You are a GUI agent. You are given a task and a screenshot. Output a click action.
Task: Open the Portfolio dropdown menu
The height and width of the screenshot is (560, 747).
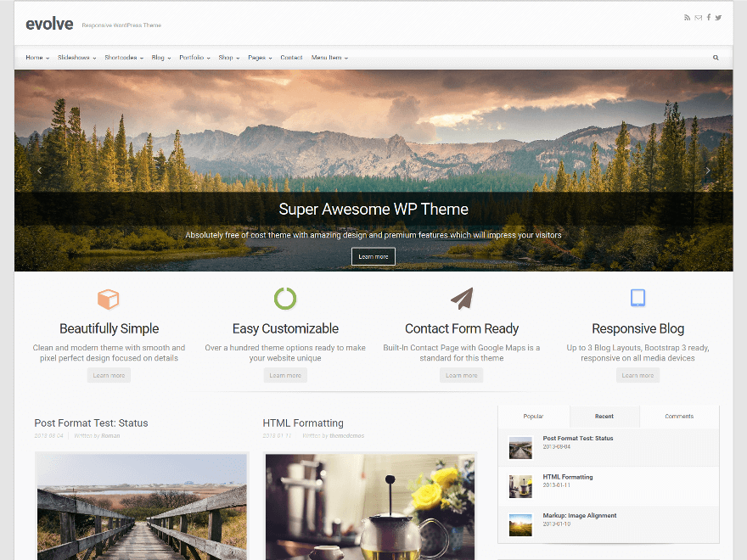194,58
